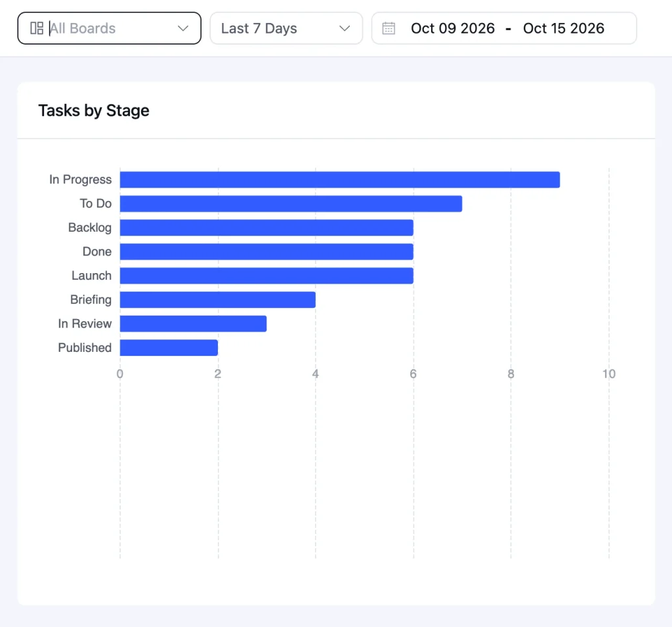Click the Published bar in the chart

coord(169,348)
